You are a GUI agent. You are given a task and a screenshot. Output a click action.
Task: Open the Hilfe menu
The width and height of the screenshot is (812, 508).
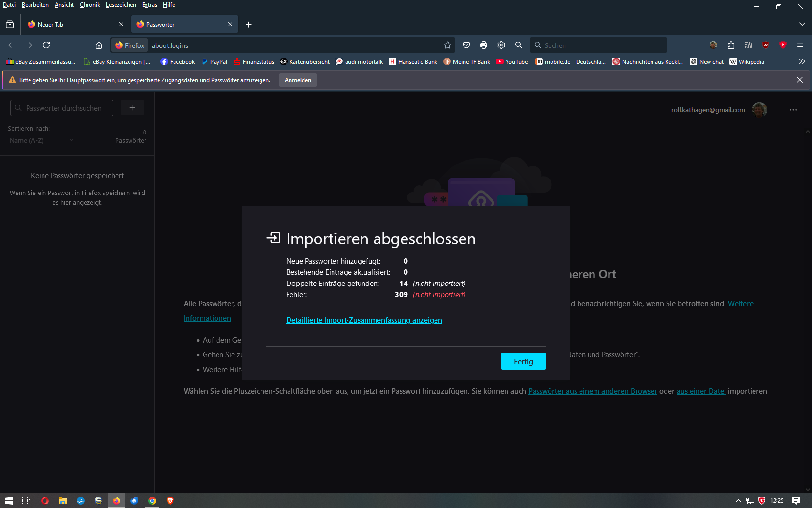169,5
